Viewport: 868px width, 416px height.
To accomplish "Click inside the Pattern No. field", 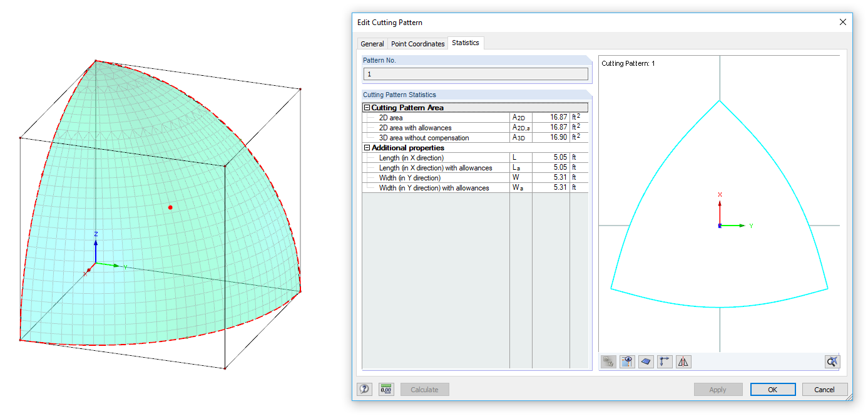I will click(476, 73).
